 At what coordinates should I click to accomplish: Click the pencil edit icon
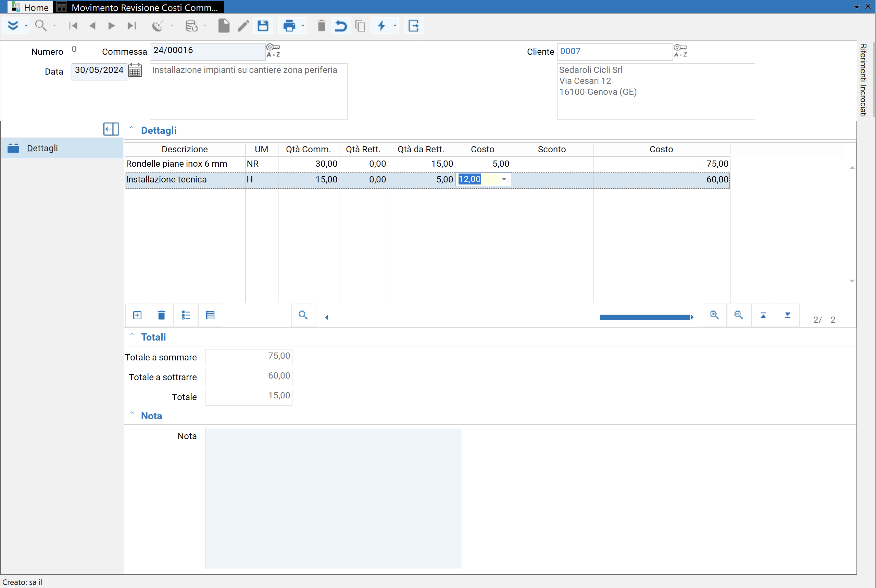tap(243, 26)
